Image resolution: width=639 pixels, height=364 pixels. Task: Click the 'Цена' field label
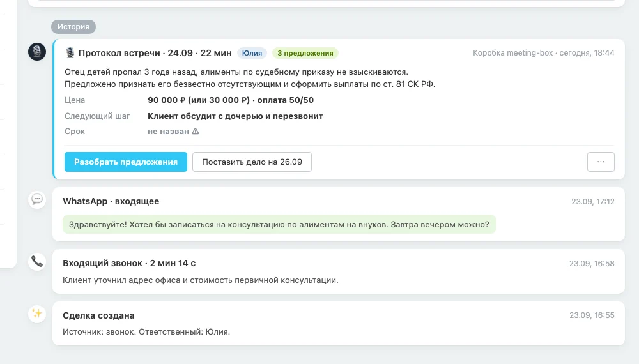75,100
